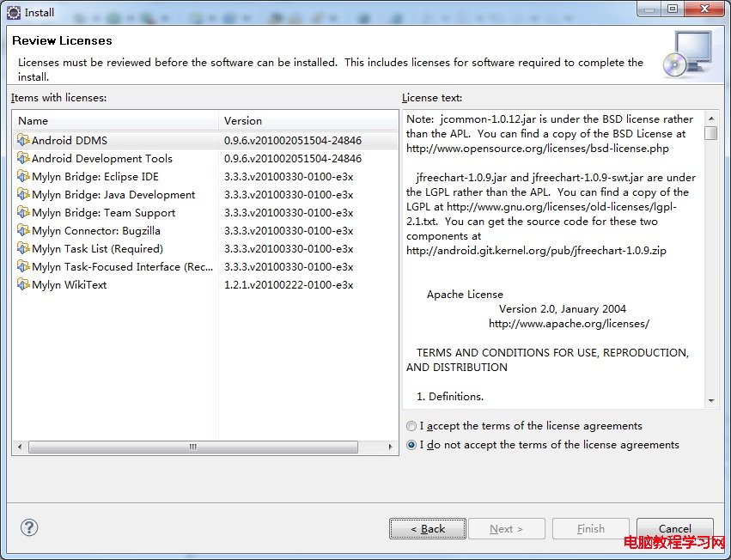Click Android DDMS version 0.9.6 cell
This screenshot has width=731, height=560.
click(293, 140)
